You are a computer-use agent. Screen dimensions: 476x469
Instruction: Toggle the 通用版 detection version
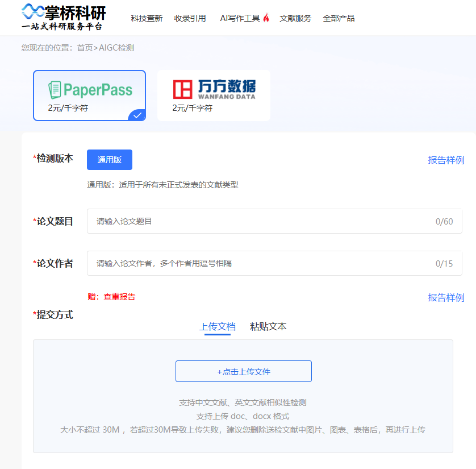coord(109,160)
